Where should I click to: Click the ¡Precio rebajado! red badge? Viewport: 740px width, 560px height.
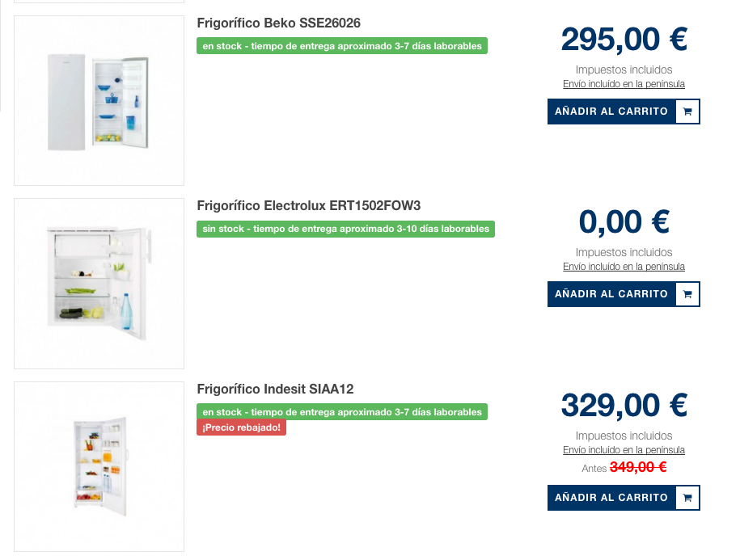pos(241,427)
